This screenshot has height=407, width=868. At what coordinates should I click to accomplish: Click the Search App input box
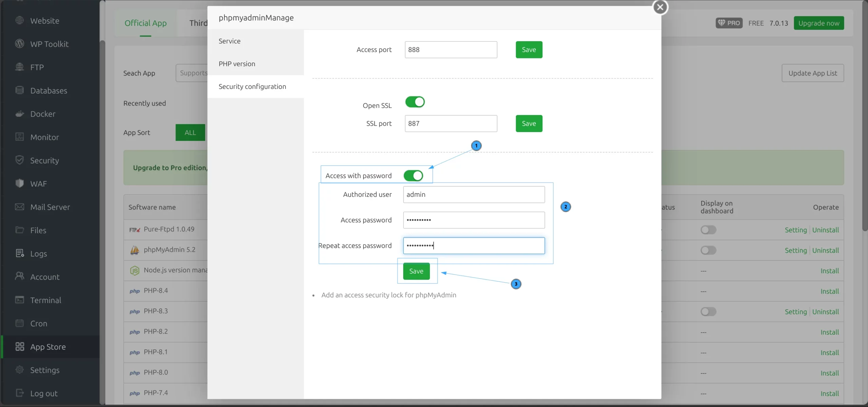click(192, 73)
